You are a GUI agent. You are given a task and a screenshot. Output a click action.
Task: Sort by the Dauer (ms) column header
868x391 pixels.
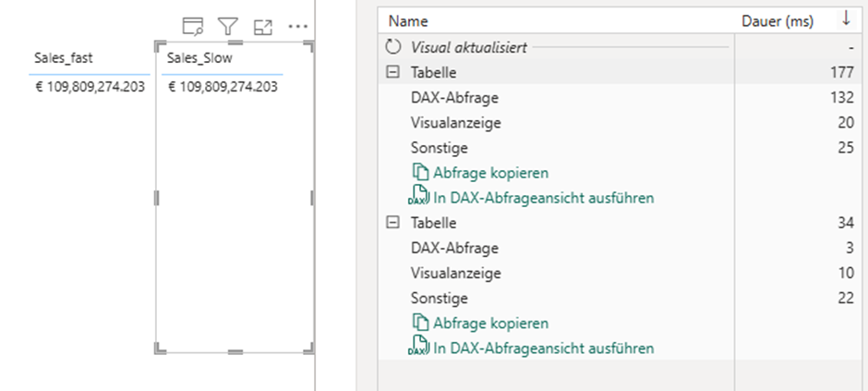(777, 20)
